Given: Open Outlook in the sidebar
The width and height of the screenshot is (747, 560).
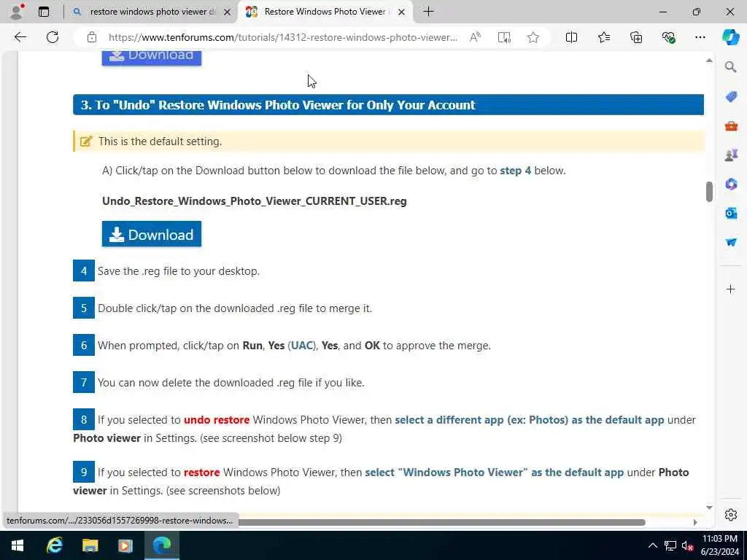Looking at the screenshot, I should click(x=731, y=214).
